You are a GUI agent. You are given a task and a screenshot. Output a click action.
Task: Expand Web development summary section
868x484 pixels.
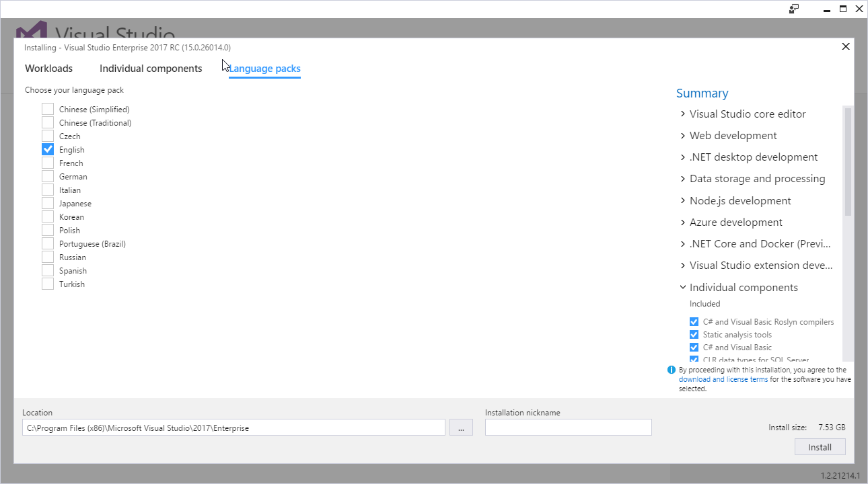683,136
